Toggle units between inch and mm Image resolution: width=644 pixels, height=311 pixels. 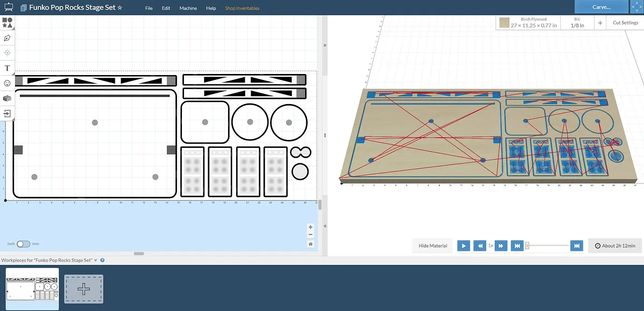tap(24, 244)
